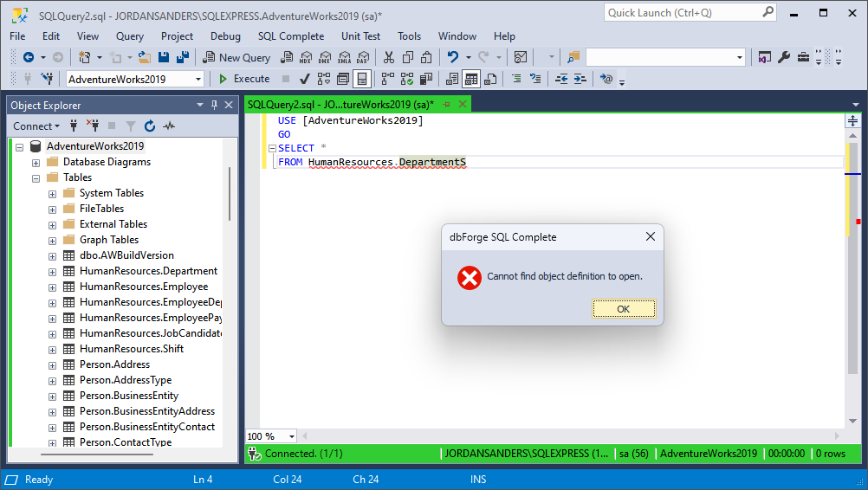Refresh Object Explorer with circular arrow

(150, 126)
